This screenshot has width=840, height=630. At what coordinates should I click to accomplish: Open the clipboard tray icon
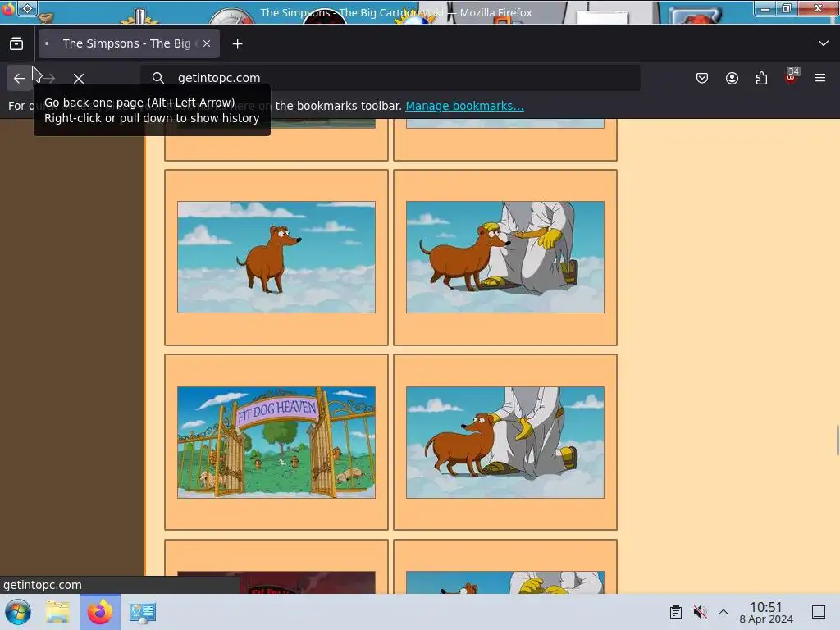[x=676, y=612]
